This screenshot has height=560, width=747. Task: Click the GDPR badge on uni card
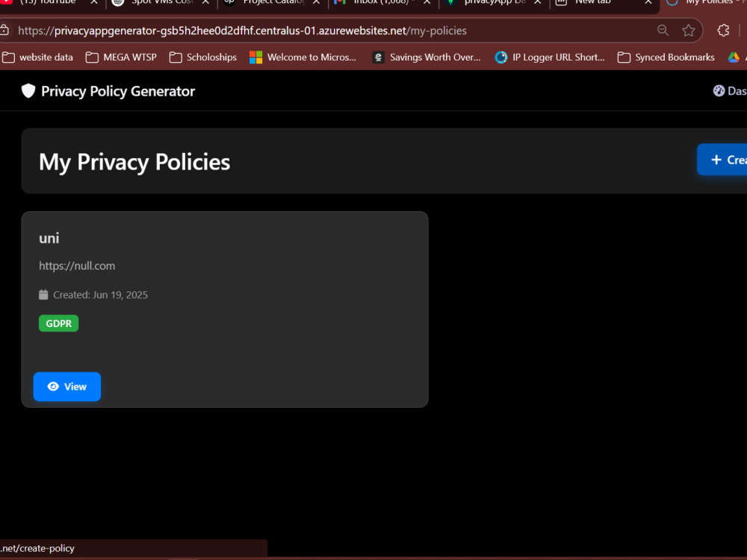pyautogui.click(x=58, y=323)
